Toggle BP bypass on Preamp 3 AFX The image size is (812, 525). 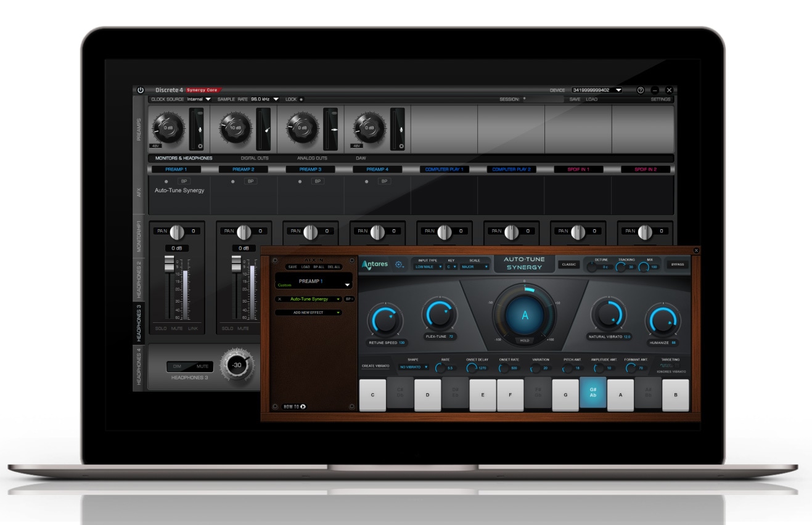click(x=318, y=181)
